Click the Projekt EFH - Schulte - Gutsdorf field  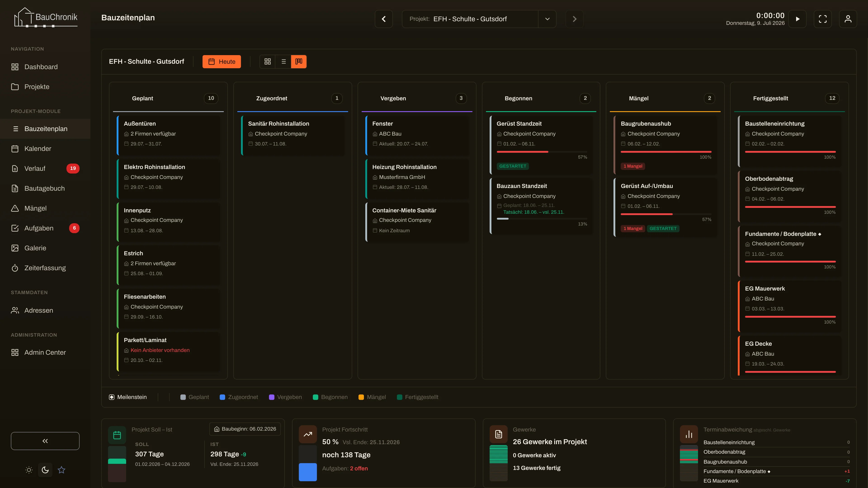coord(470,19)
